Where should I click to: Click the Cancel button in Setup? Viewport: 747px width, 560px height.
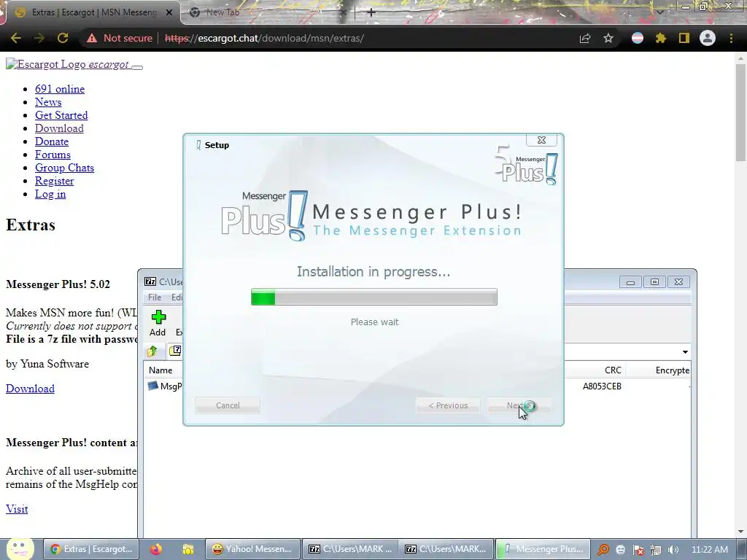[x=228, y=405]
